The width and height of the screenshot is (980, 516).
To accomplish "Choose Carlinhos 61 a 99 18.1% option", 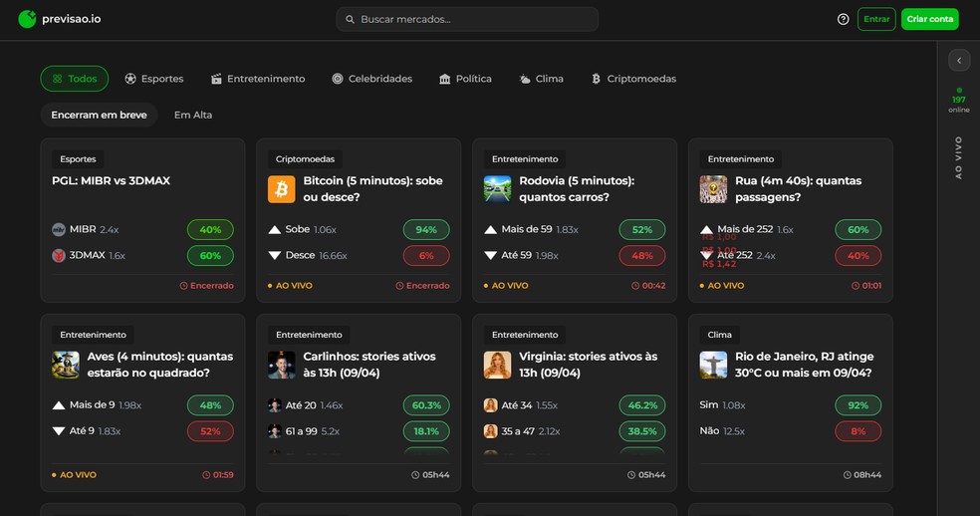I will pyautogui.click(x=426, y=431).
